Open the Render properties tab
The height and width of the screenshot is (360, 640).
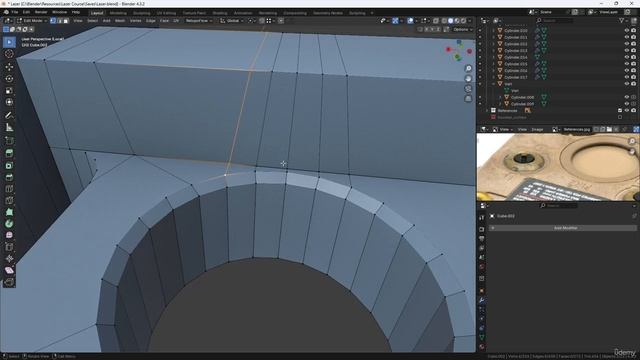(x=482, y=229)
